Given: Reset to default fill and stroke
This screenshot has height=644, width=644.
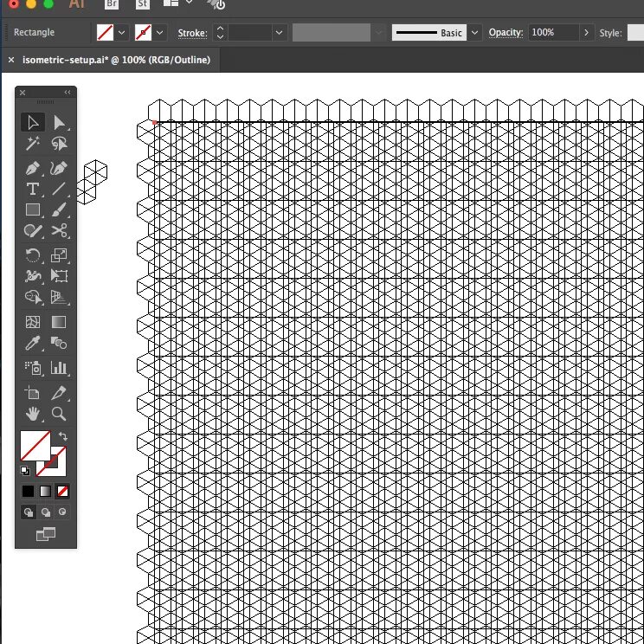Looking at the screenshot, I should (x=25, y=471).
